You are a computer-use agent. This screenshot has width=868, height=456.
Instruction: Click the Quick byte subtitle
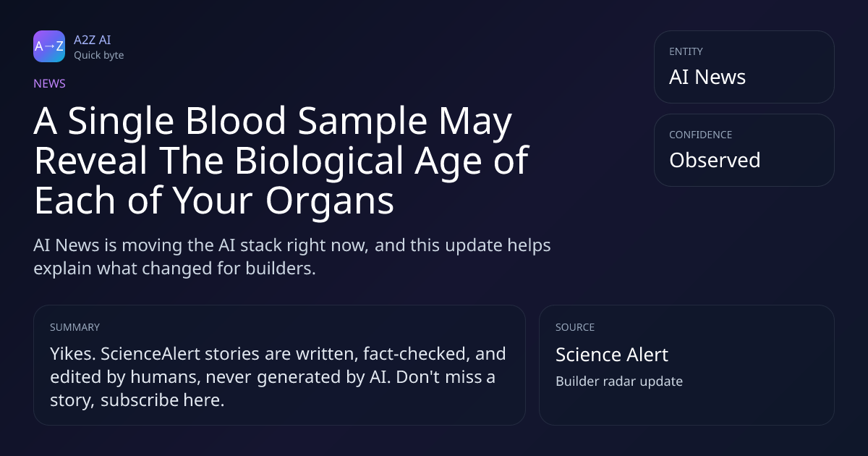click(98, 55)
